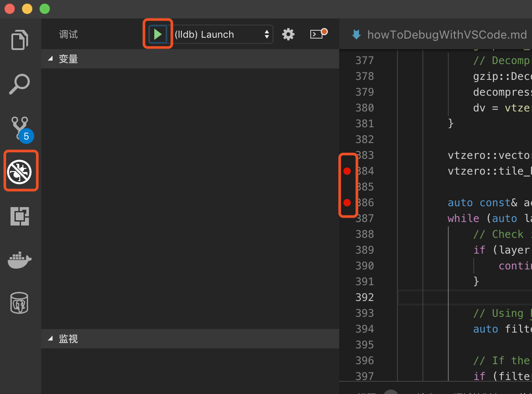Select the highlighted Run and Debug icon

(20, 170)
